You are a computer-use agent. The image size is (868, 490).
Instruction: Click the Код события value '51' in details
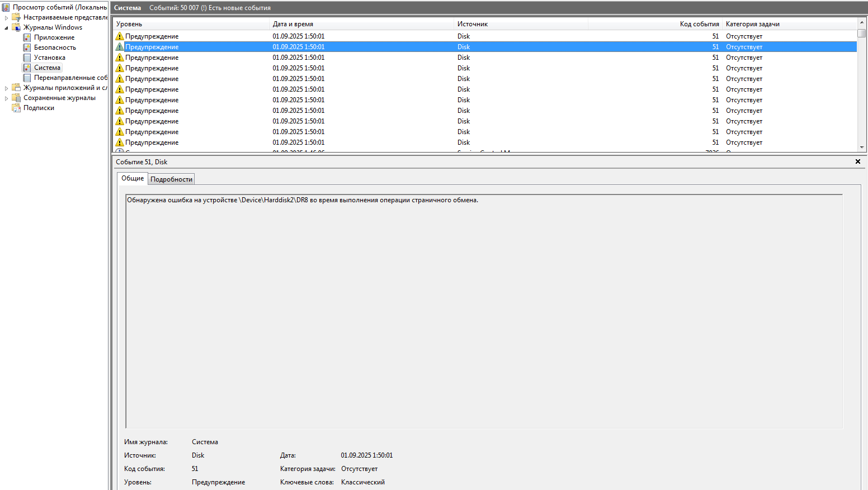pos(195,469)
